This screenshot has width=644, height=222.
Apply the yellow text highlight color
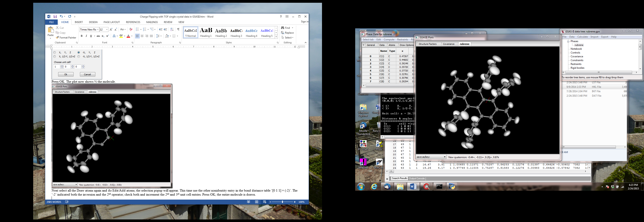(121, 36)
